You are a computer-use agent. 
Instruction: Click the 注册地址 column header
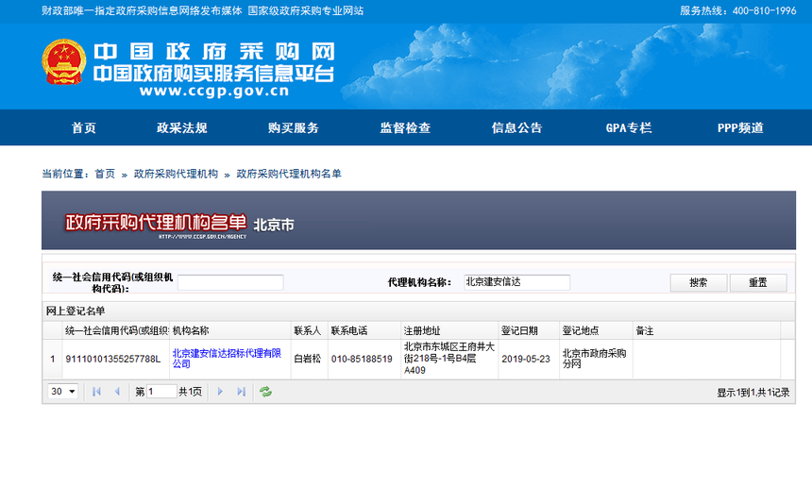click(x=449, y=330)
